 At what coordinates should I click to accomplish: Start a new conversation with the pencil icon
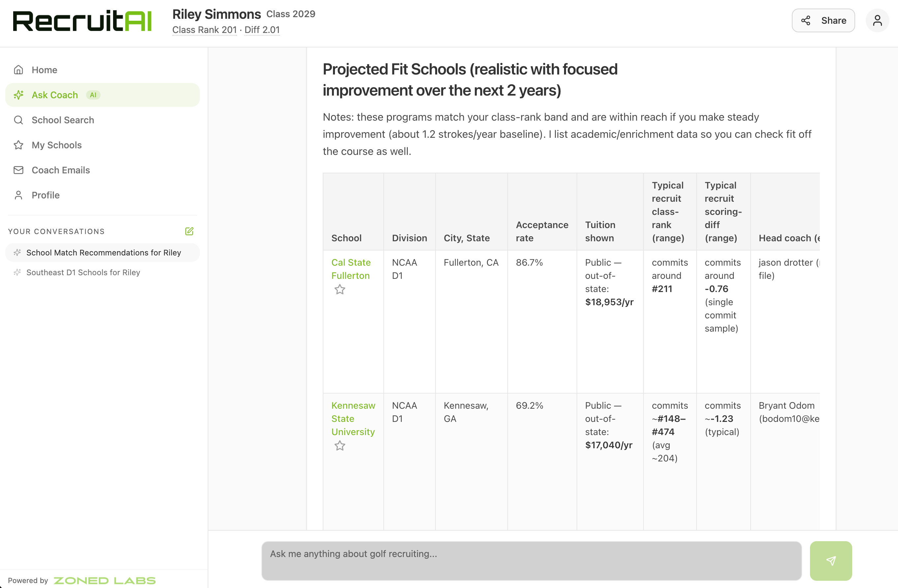pyautogui.click(x=189, y=231)
